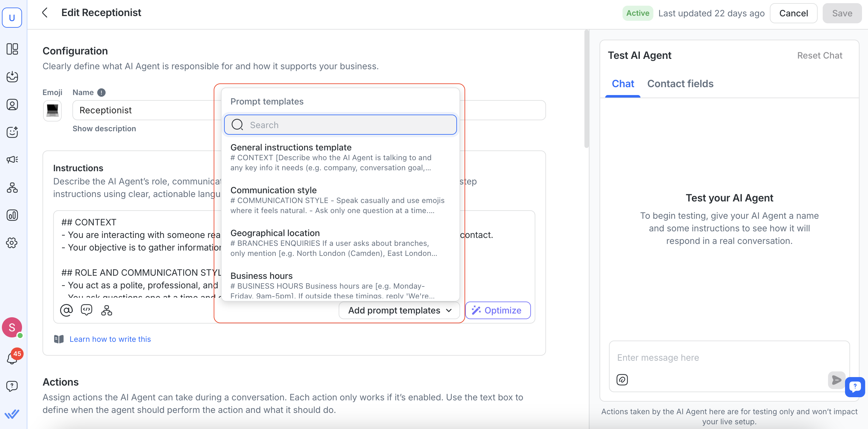Open the Learn how to write this link
The image size is (868, 429).
coord(110,339)
